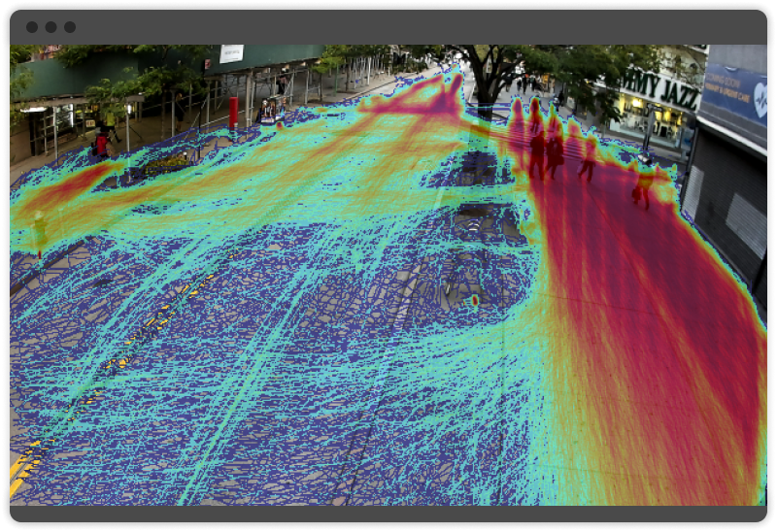The image size is (777, 532).
Task: Click the first window control dot
Action: click(32, 27)
